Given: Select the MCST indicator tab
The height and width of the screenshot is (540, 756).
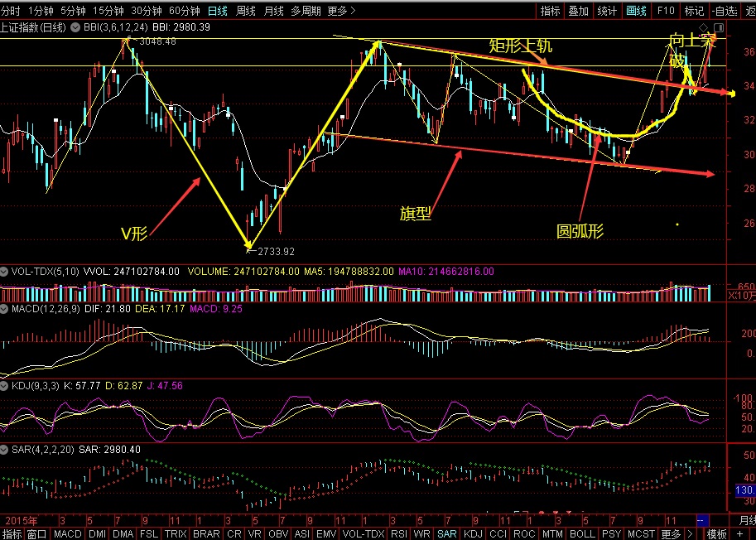Looking at the screenshot, I should coord(641,533).
